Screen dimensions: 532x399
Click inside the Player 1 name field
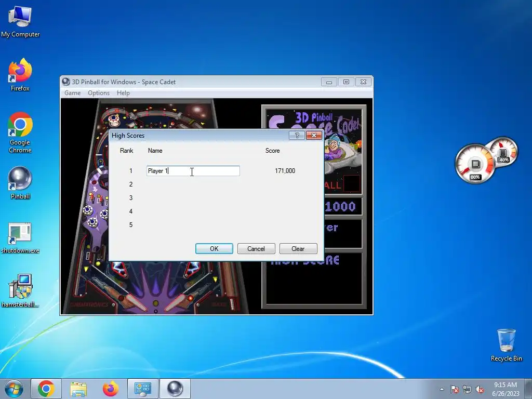coord(193,171)
